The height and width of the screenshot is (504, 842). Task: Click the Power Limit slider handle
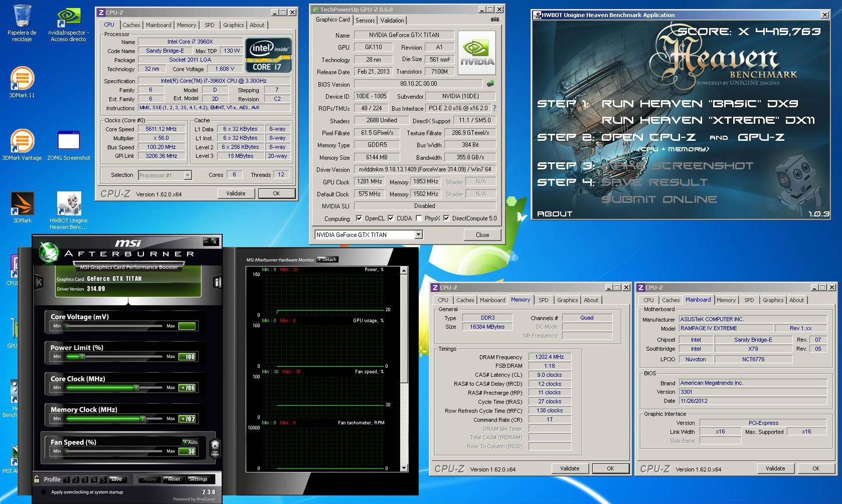[82, 357]
